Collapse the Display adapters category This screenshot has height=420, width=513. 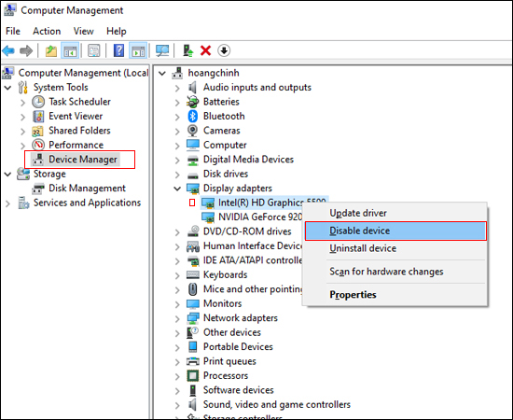pyautogui.click(x=177, y=189)
